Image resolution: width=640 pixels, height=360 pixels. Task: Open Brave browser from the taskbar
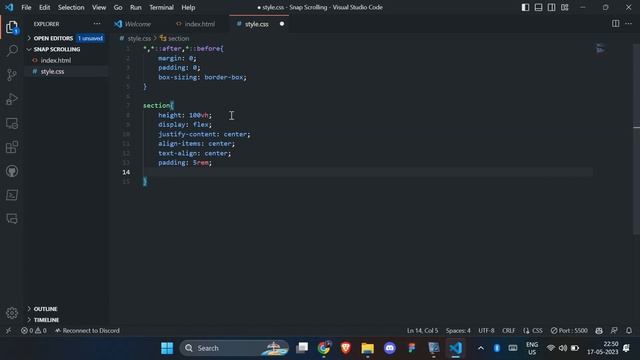tap(346, 348)
